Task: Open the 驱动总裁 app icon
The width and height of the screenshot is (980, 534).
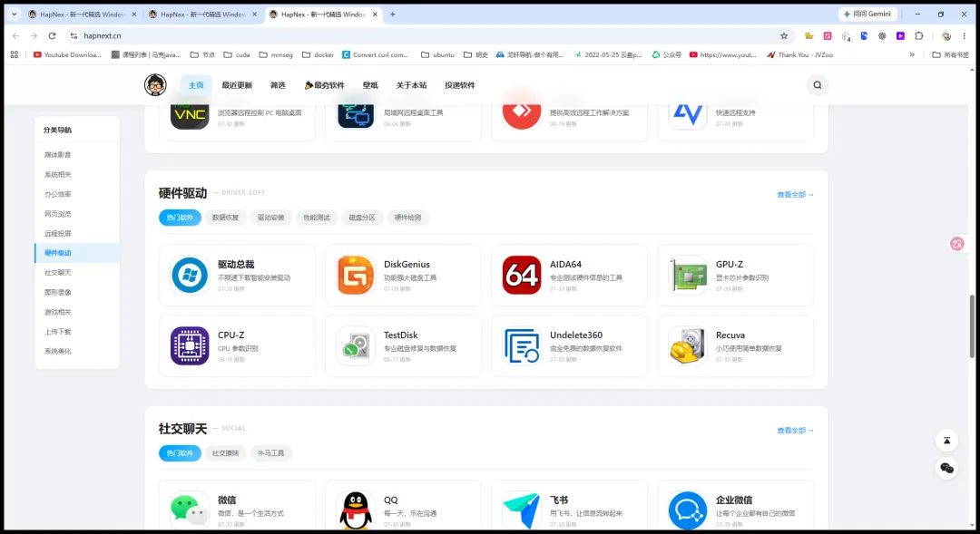Action: coord(190,275)
